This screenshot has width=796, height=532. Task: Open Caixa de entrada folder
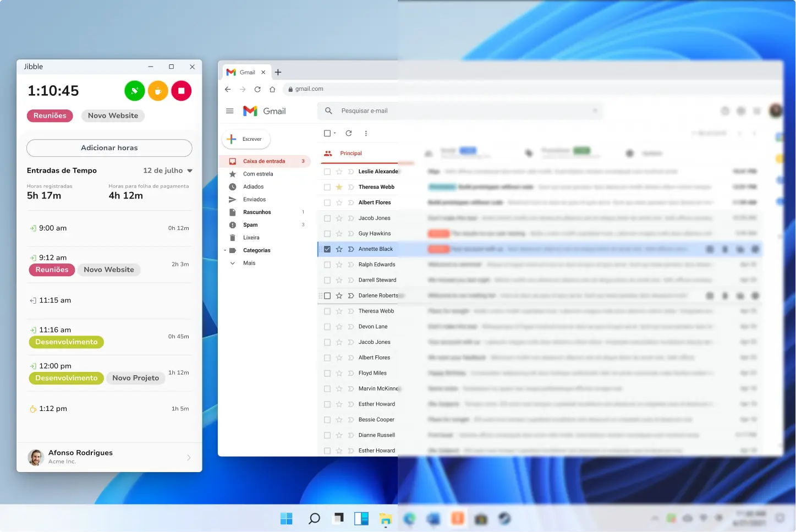(265, 161)
